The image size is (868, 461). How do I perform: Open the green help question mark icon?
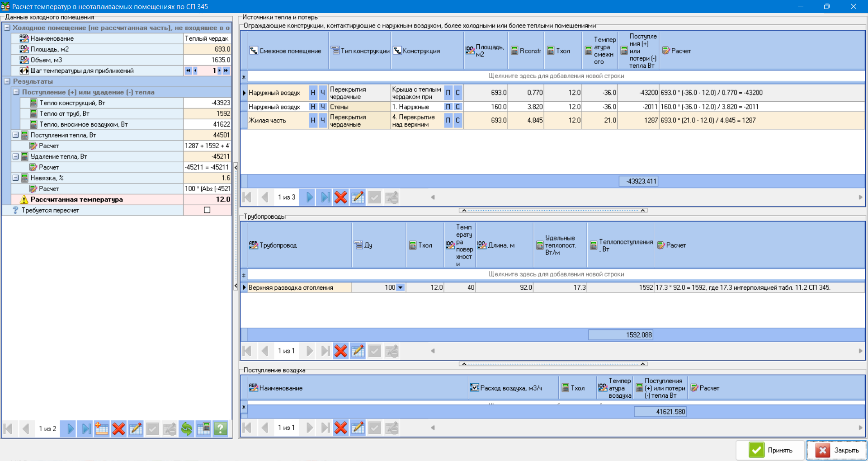(221, 428)
